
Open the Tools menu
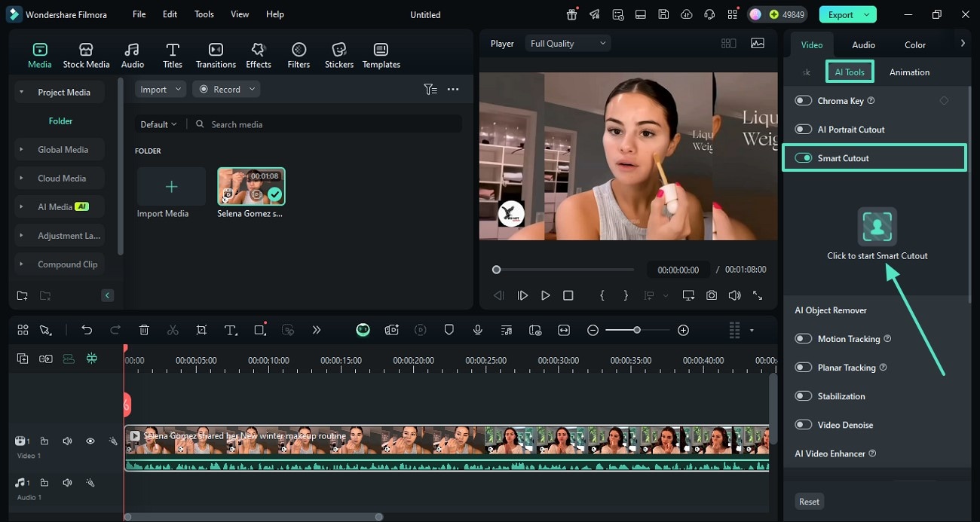point(204,14)
